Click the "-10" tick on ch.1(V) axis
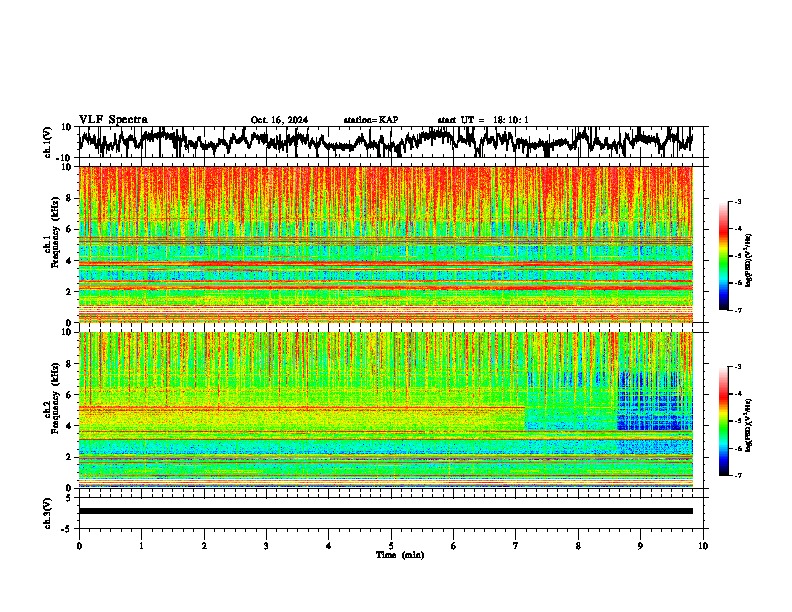 click(65, 158)
